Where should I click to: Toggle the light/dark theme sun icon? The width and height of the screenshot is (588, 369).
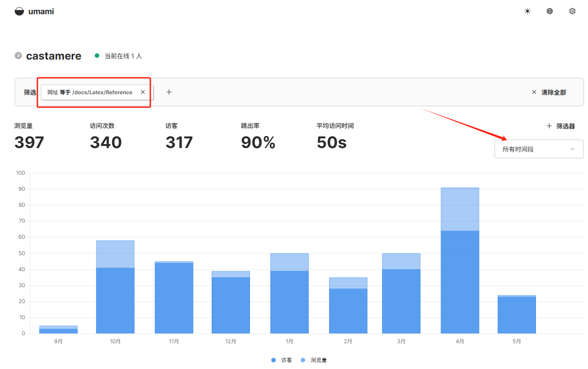point(528,12)
